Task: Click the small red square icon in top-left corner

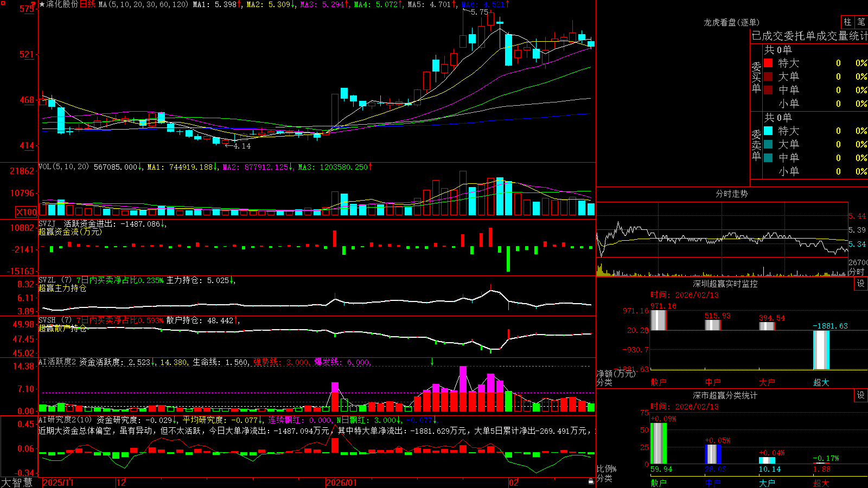Action: click(3, 3)
